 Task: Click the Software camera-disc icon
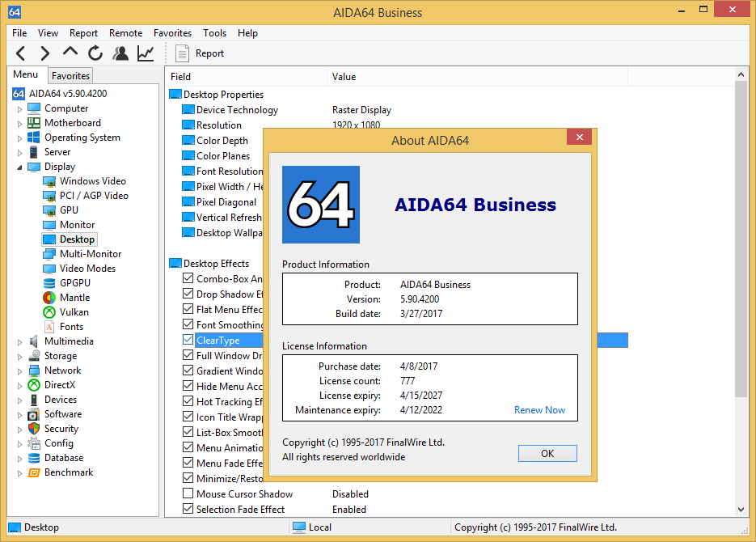(34, 414)
